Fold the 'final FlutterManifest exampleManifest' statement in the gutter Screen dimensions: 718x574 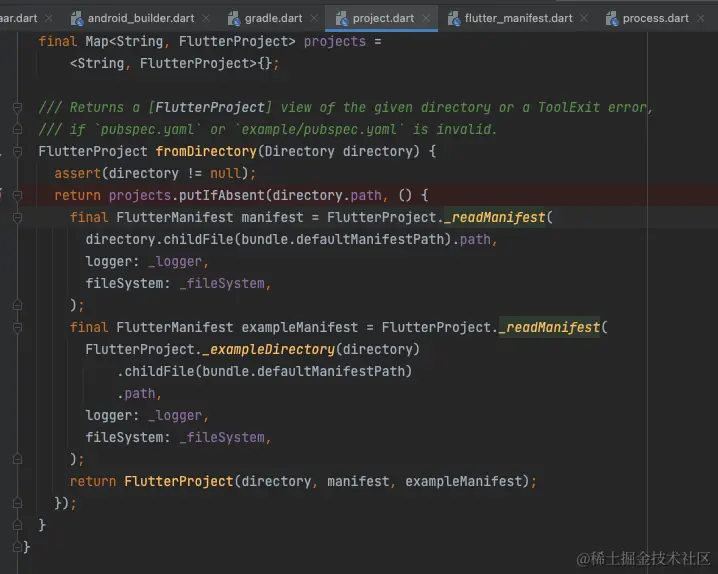click(x=17, y=327)
